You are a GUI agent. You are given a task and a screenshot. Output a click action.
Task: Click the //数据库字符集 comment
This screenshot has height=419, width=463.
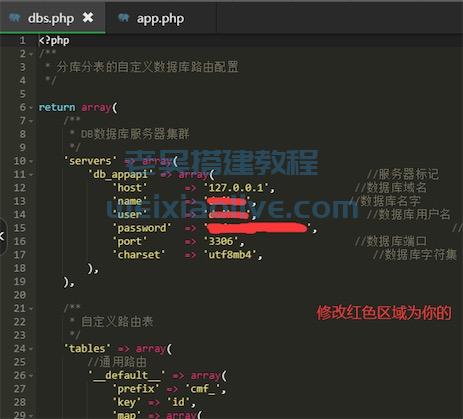point(415,254)
